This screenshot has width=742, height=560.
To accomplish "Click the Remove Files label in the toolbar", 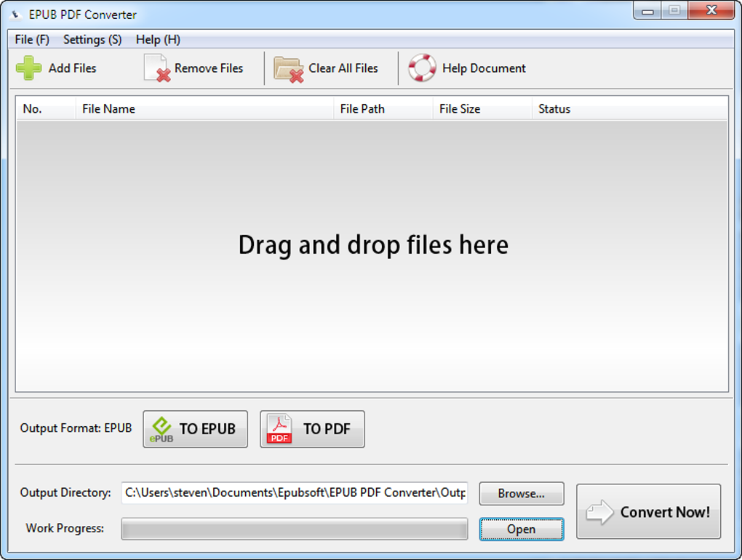I will (x=209, y=68).
